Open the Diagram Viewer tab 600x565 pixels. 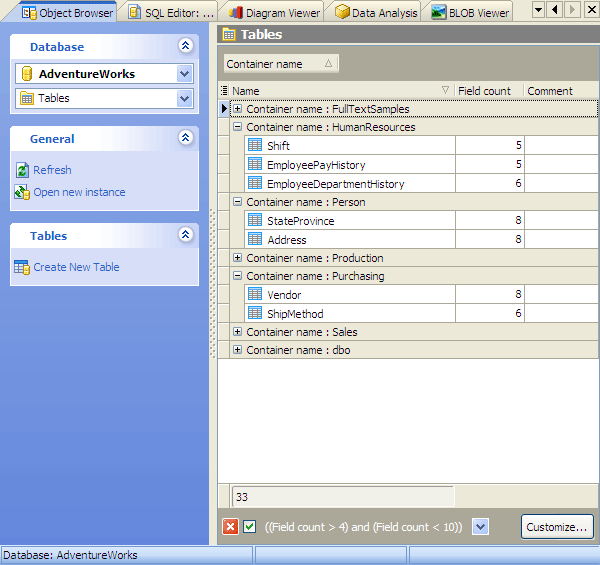tap(274, 13)
